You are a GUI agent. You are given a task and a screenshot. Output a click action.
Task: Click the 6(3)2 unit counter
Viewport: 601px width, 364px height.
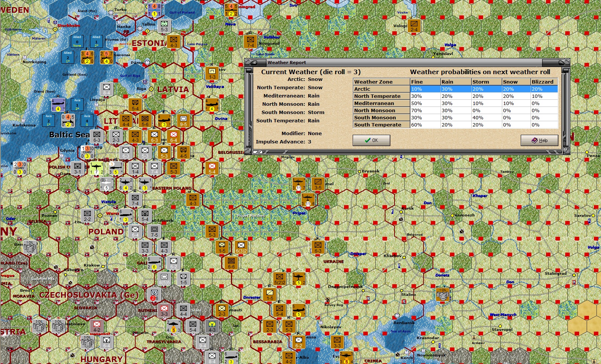[x=241, y=247]
